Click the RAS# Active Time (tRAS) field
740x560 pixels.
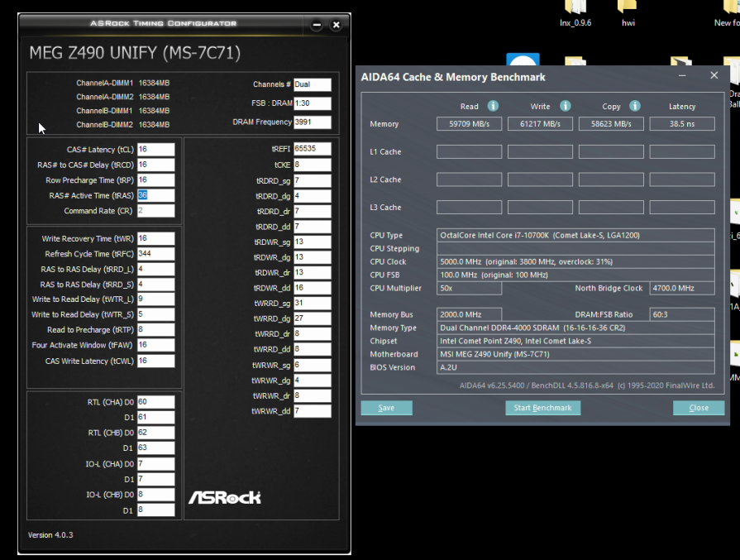point(155,195)
